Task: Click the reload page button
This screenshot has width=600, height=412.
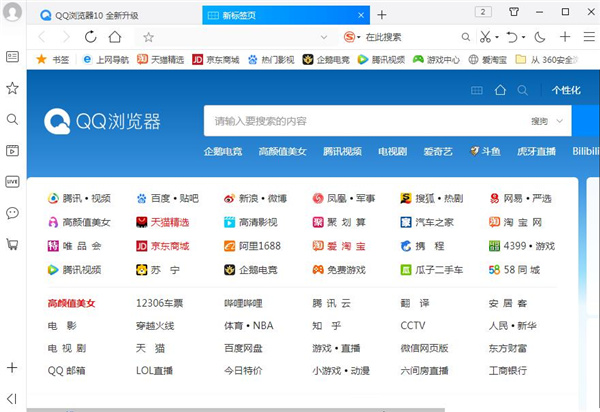Action: pos(91,37)
